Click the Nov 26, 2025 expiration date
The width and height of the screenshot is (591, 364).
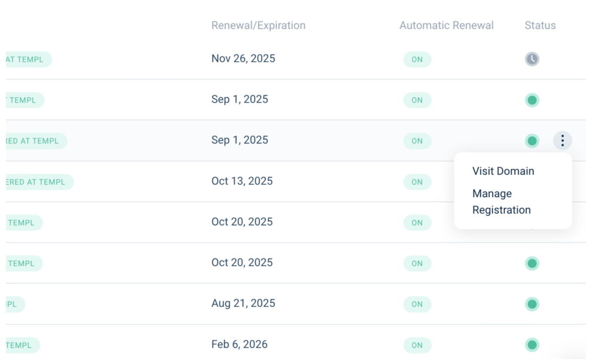pos(243,59)
